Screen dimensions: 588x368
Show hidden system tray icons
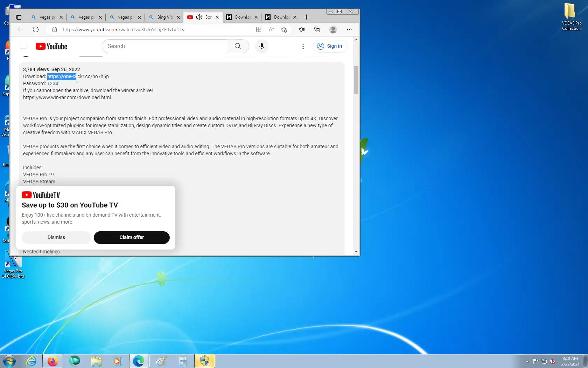click(x=527, y=361)
